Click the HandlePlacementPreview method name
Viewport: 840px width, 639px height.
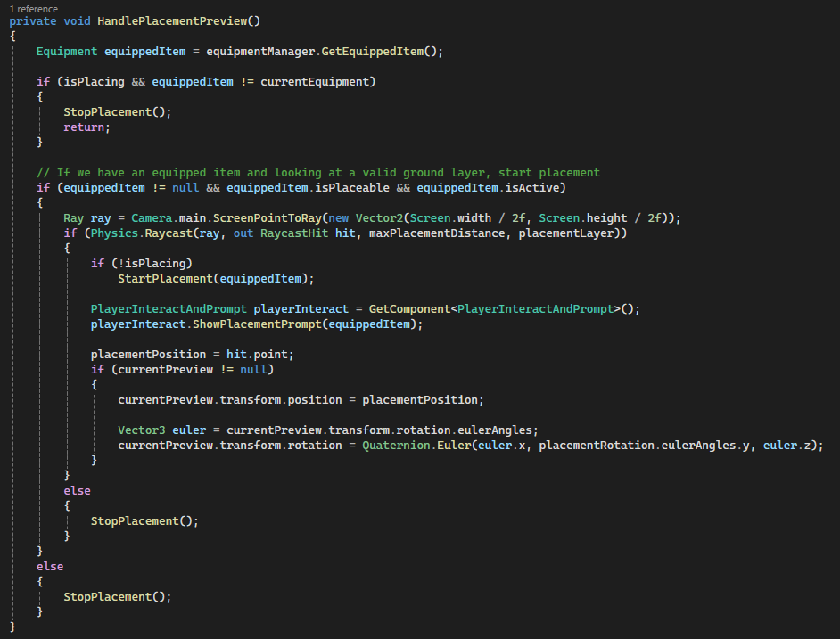click(x=179, y=20)
